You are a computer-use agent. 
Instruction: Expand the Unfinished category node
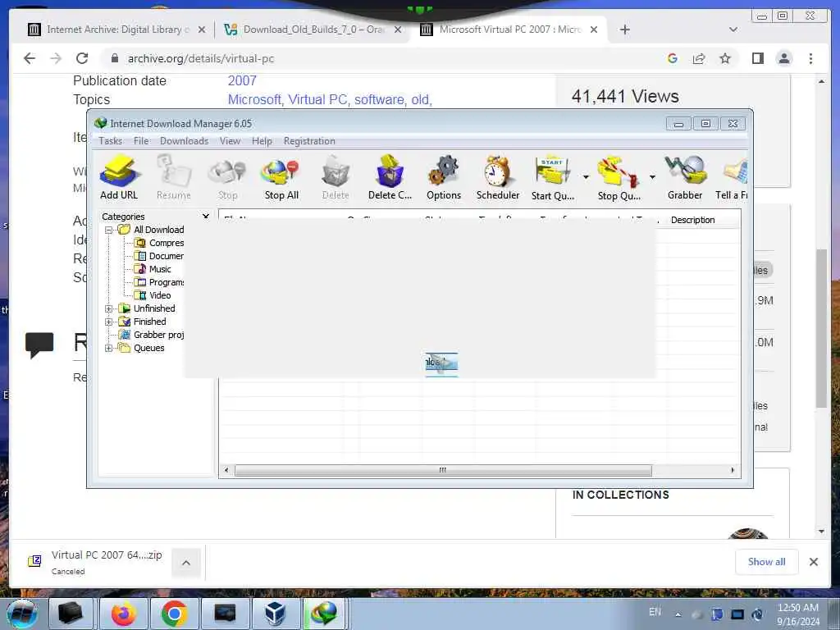[109, 308]
